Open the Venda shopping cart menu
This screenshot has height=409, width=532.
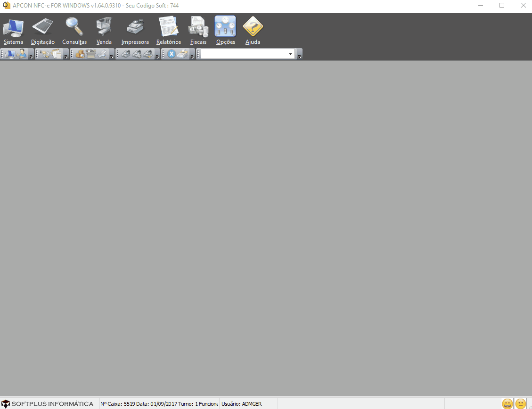[104, 31]
